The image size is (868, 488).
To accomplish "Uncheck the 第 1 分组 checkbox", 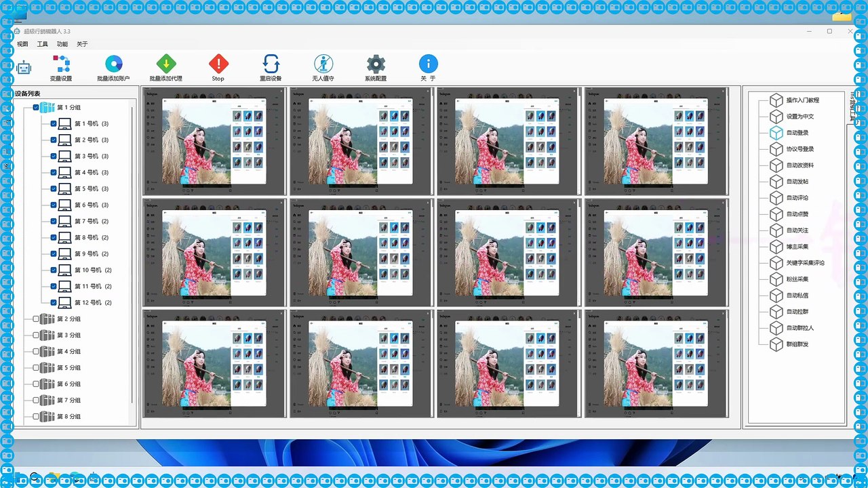I will (37, 108).
